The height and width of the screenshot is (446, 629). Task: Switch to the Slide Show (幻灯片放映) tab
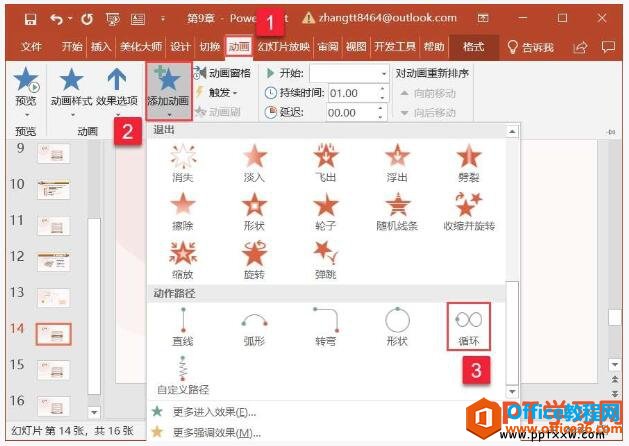pos(284,47)
